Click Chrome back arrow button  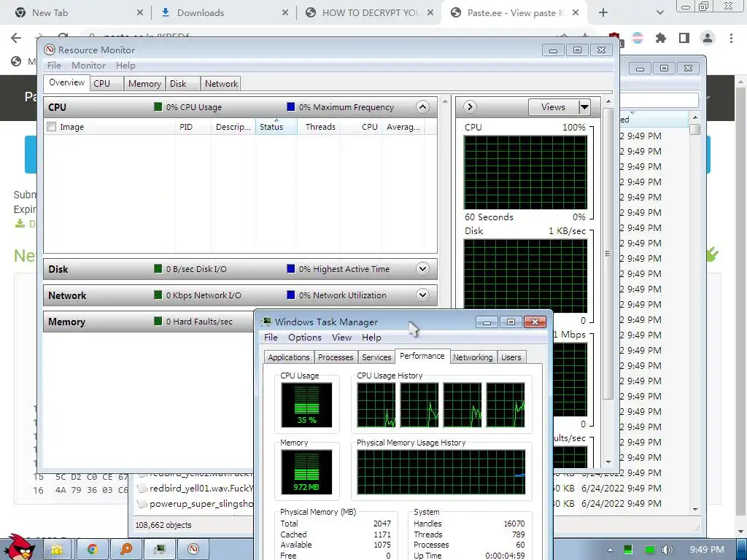click(16, 38)
